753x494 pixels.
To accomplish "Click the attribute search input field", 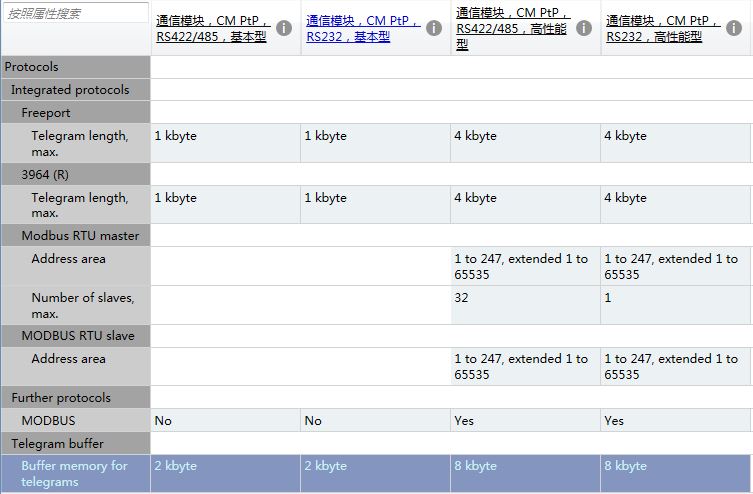I will pyautogui.click(x=75, y=14).
